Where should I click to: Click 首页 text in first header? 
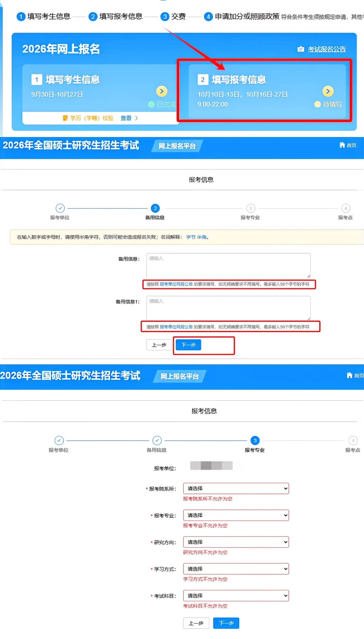pyautogui.click(x=352, y=145)
